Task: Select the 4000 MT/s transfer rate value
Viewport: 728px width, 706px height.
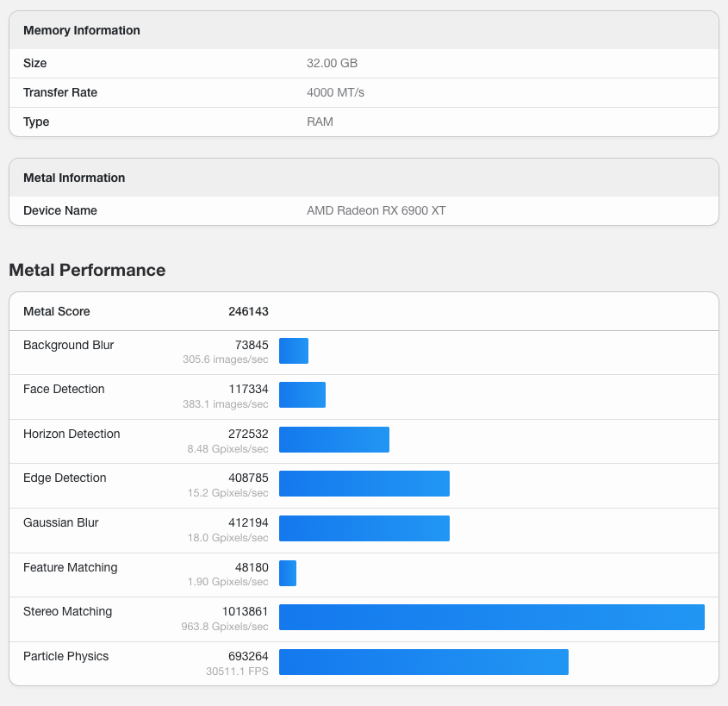Action: [x=335, y=92]
